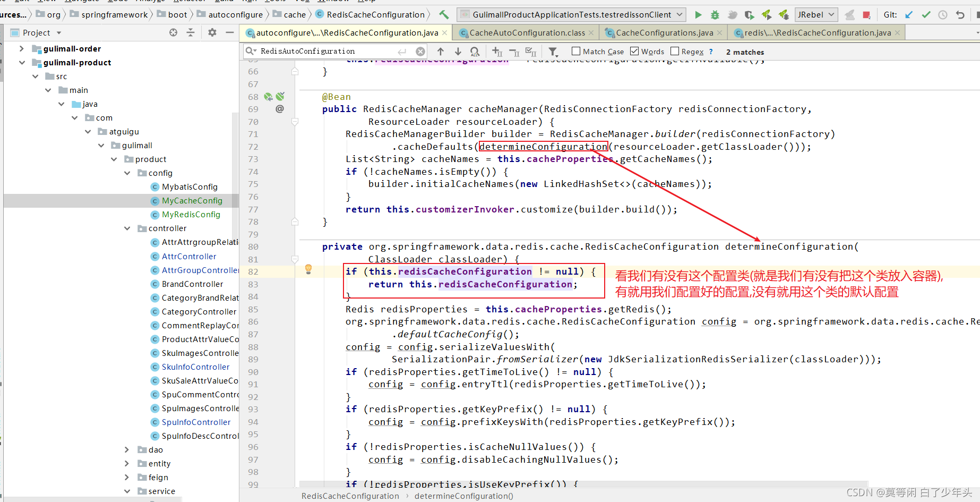
Task: Switch to CacheConfigurations.java tab
Action: point(664,33)
